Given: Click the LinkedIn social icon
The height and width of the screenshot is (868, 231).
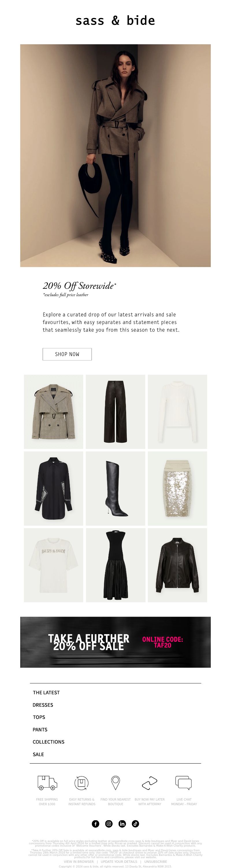Looking at the screenshot, I should pyautogui.click(x=122, y=823).
